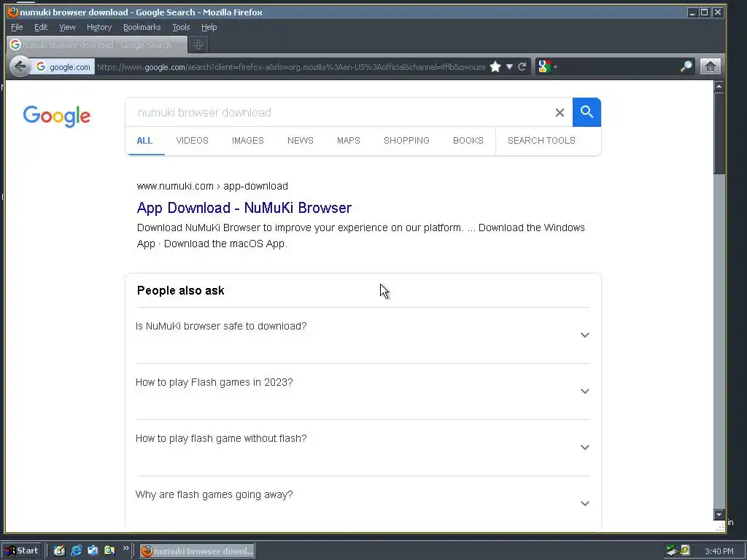The height and width of the screenshot is (560, 747).
Task: Switch to BOOKS results
Action: 468,141
